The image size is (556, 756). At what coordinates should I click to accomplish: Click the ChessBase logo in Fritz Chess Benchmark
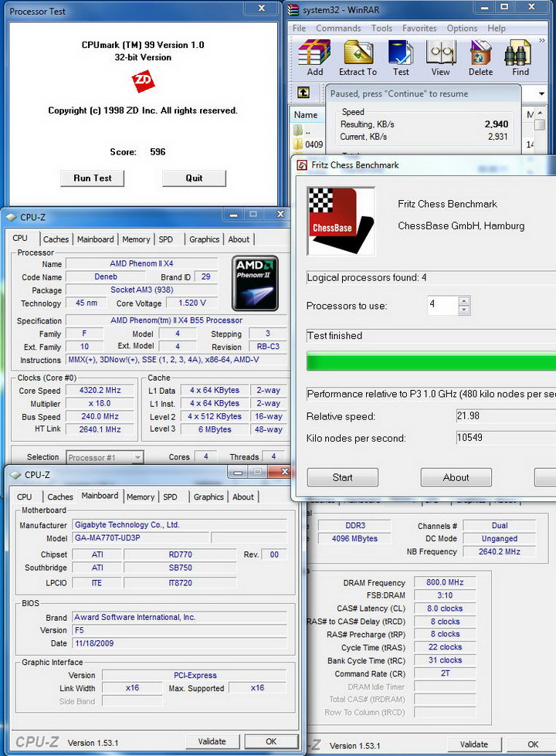pos(341,221)
